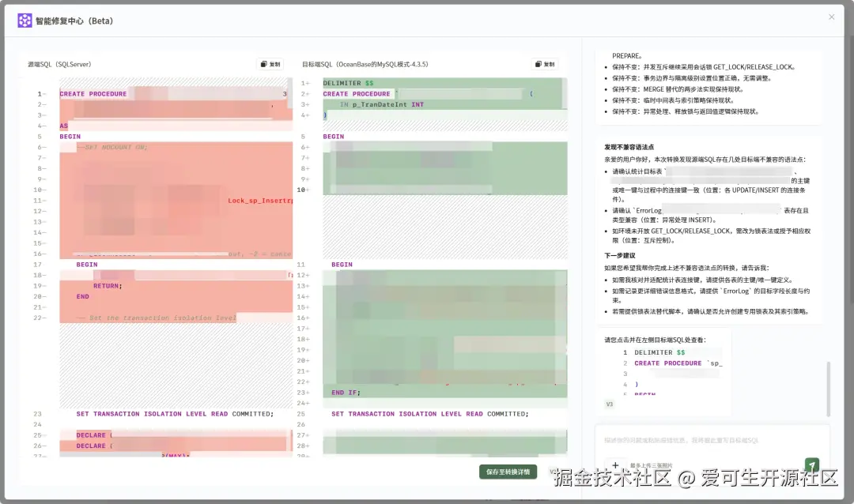Click the Set the transaction isolation level comment

coord(156,318)
